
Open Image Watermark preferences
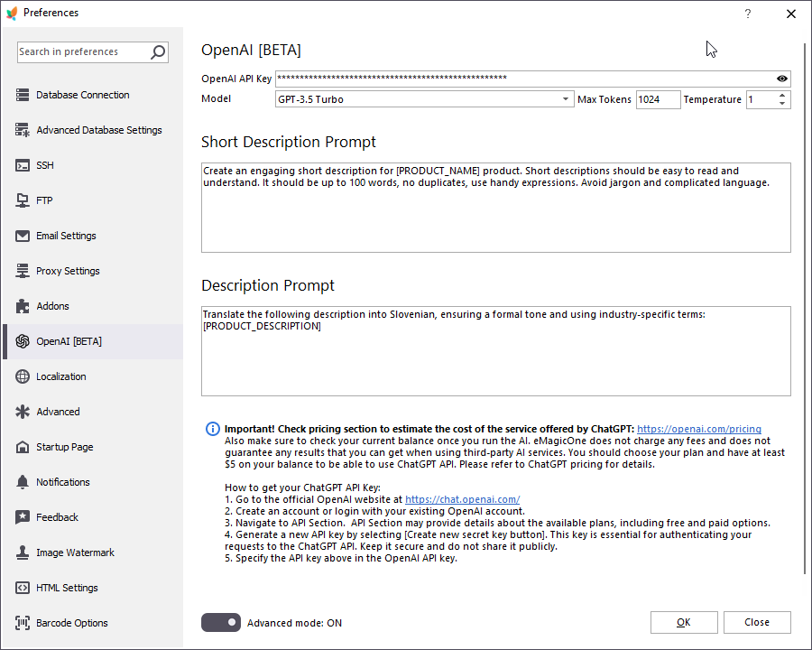[x=93, y=553]
